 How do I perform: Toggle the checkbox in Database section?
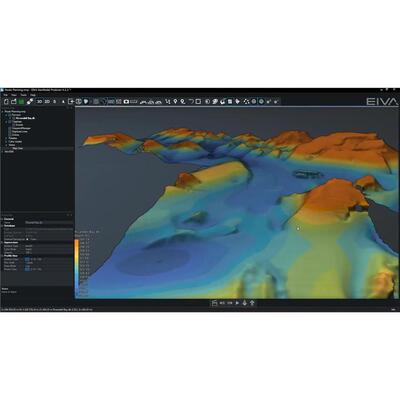[27, 239]
